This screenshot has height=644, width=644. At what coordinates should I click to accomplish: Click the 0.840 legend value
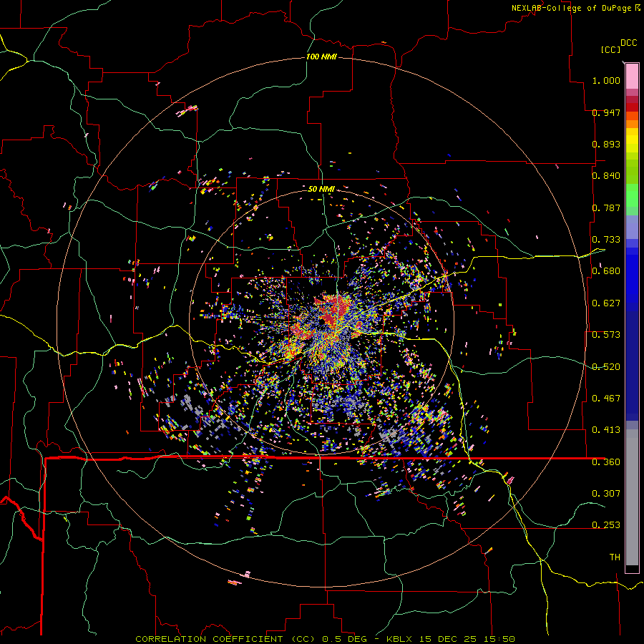coord(606,176)
